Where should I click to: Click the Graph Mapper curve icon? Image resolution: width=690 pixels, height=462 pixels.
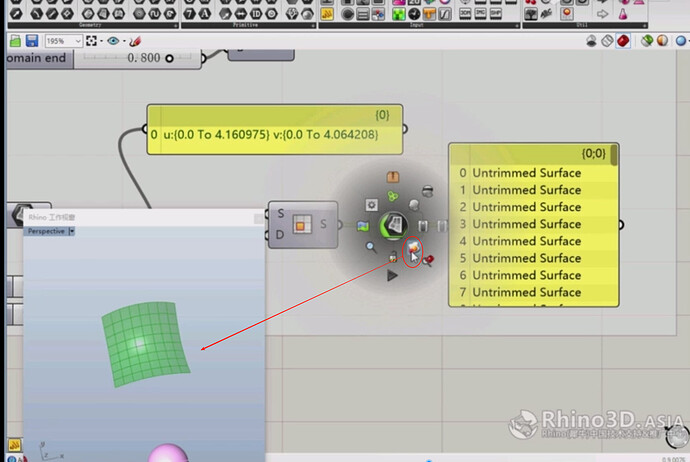445,14
